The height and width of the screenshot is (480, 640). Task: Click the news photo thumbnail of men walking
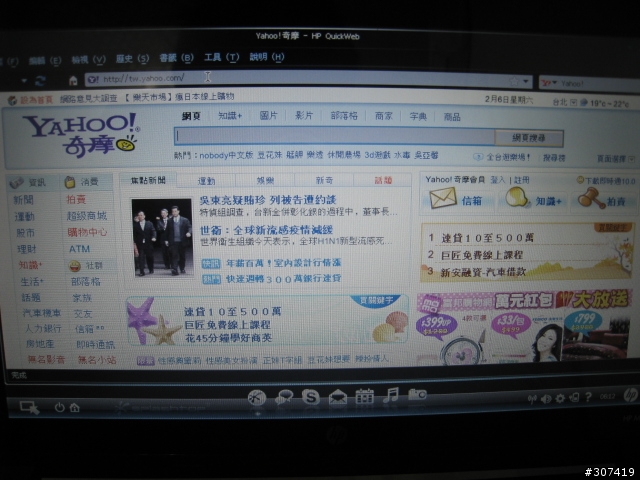(x=162, y=237)
